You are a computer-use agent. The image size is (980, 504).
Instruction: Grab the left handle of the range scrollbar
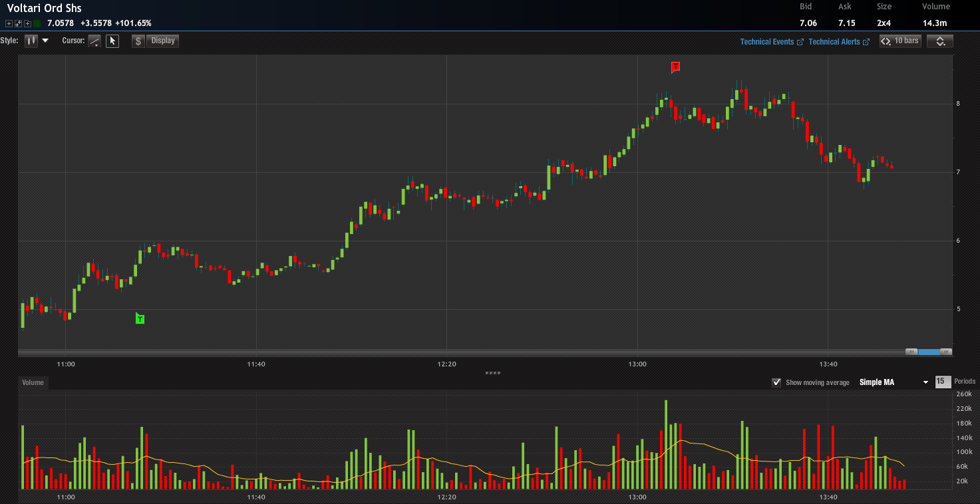[x=912, y=352]
